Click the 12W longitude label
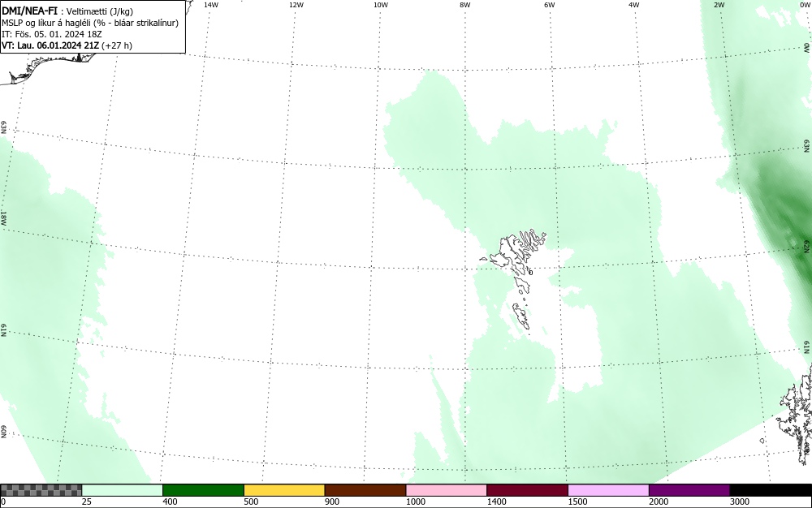The height and width of the screenshot is (508, 812). click(296, 5)
